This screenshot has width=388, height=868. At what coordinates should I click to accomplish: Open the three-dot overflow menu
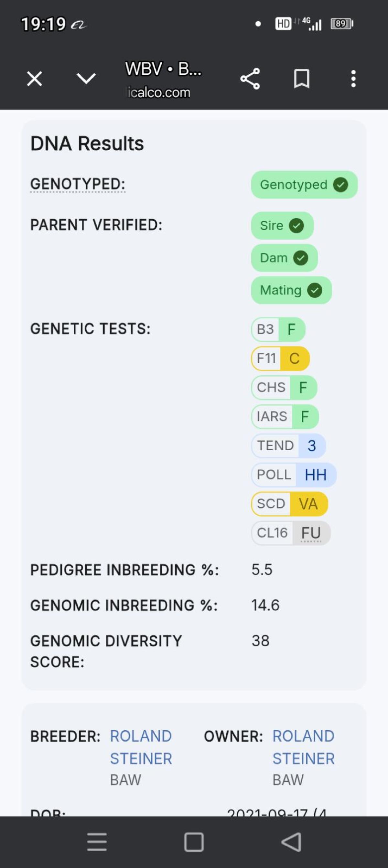click(353, 79)
